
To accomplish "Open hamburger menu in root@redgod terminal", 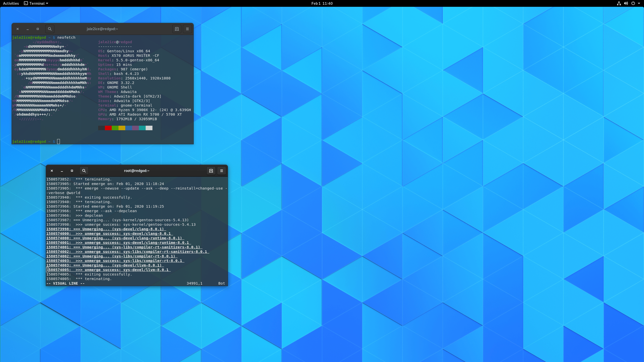I will click(222, 171).
